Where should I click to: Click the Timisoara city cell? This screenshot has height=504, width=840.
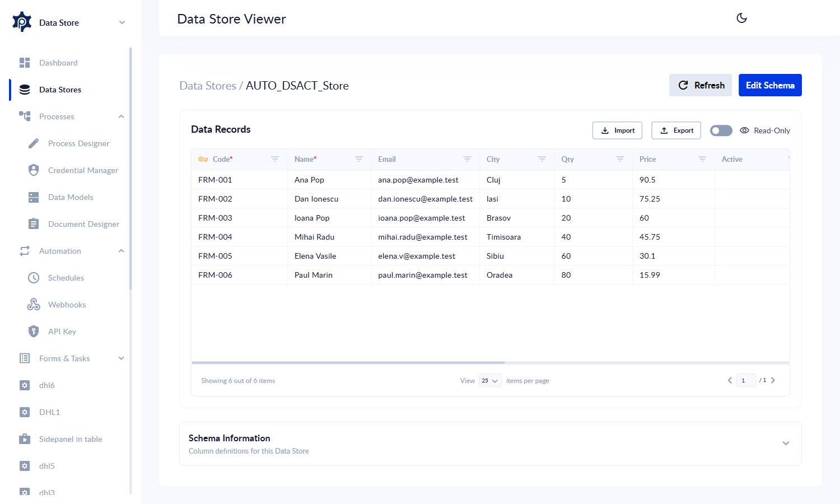517,237
